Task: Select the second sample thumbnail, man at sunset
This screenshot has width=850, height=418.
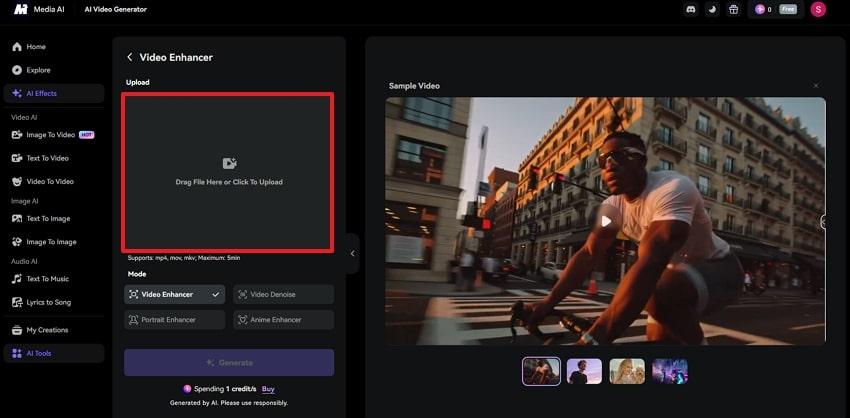Action: 584,371
